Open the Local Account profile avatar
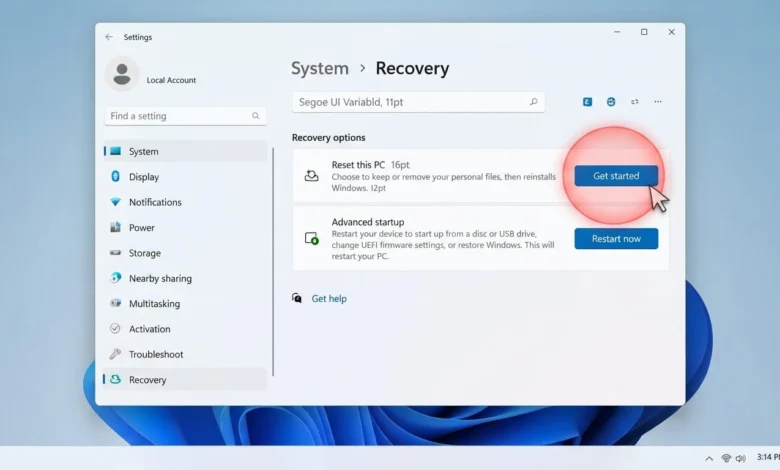This screenshot has width=780, height=470. click(122, 74)
